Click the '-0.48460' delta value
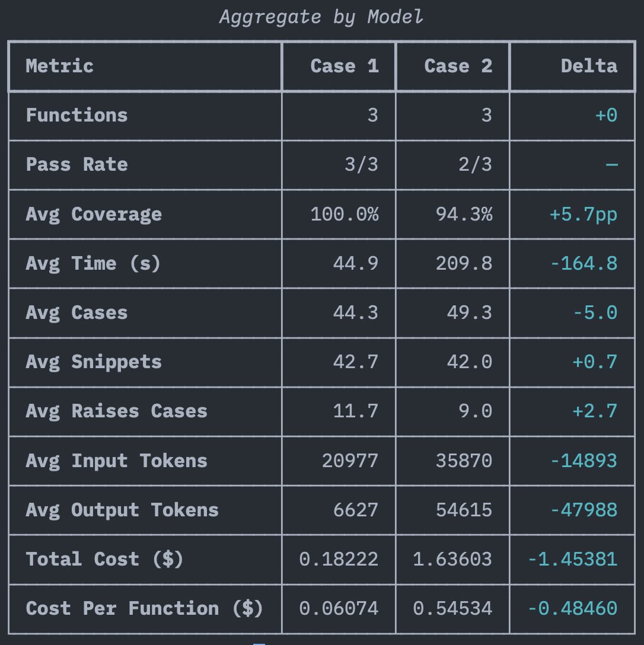The image size is (644, 645). 573,609
